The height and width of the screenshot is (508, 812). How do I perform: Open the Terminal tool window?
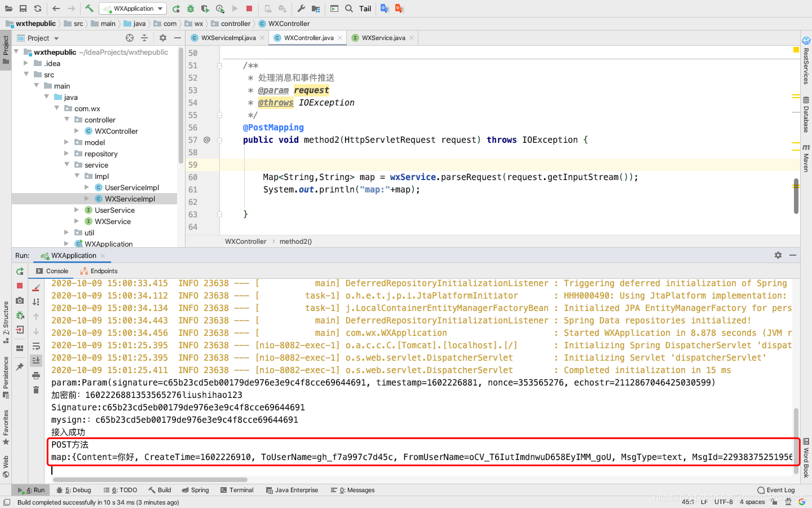pos(237,490)
